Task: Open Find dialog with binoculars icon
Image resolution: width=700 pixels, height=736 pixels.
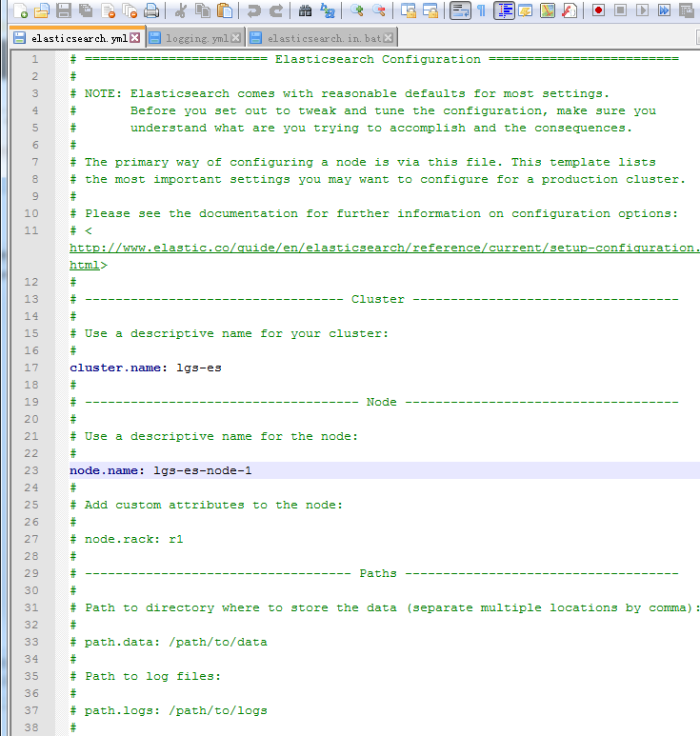Action: click(x=305, y=10)
